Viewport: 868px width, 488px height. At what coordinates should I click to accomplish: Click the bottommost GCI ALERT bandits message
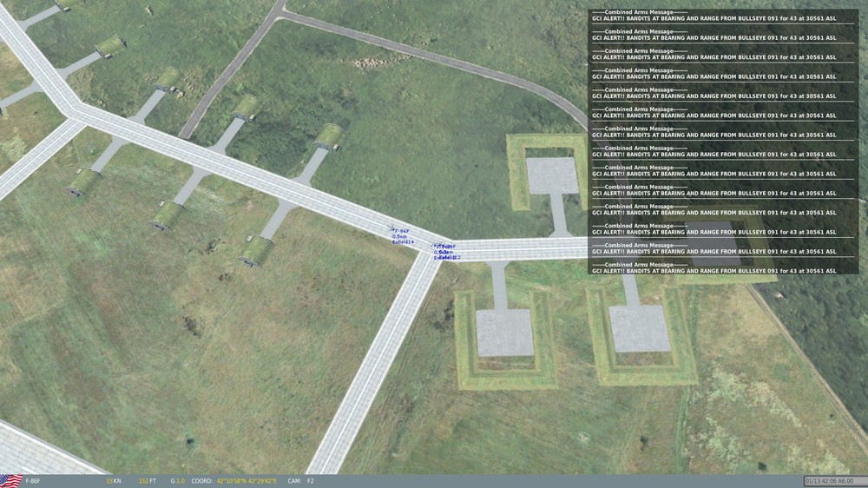pos(714,271)
